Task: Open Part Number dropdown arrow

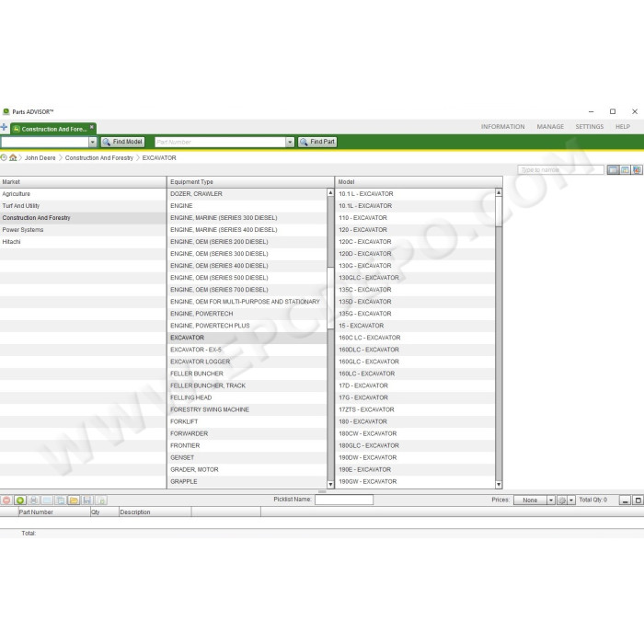Action: click(x=290, y=142)
